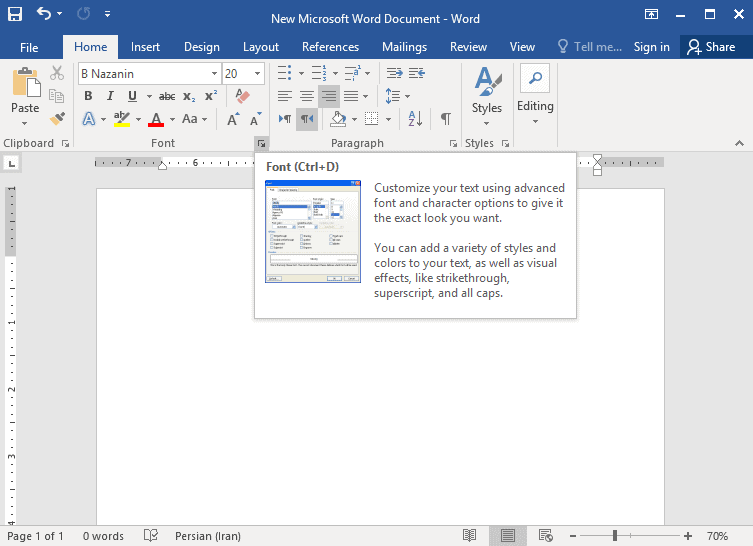
Task: Toggle Superscript formatting
Action: click(211, 96)
